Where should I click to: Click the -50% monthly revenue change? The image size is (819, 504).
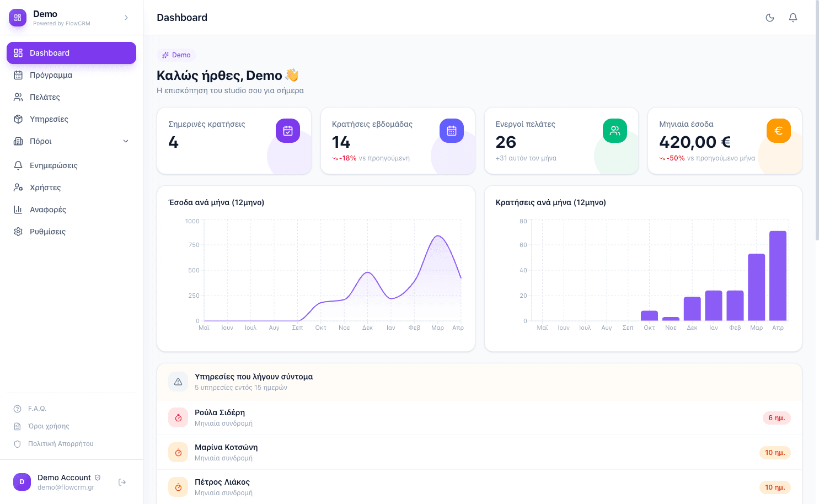click(x=672, y=158)
